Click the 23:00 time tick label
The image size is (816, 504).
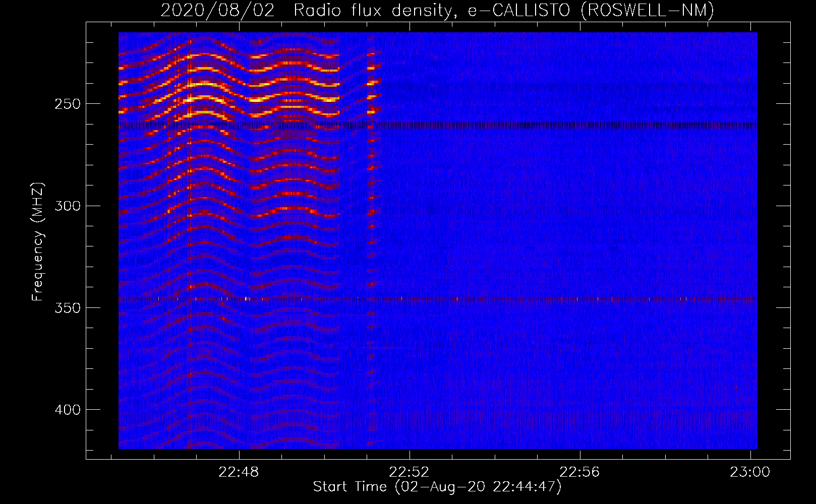click(x=750, y=472)
